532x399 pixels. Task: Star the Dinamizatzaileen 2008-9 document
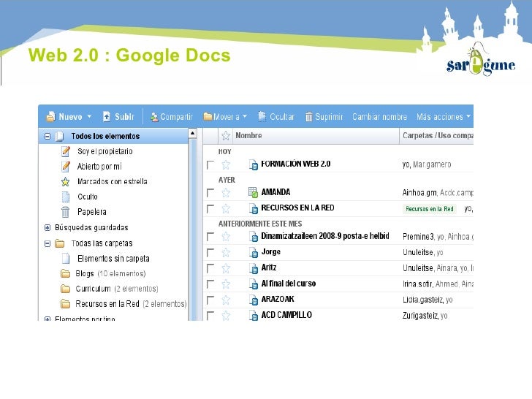pos(226,237)
